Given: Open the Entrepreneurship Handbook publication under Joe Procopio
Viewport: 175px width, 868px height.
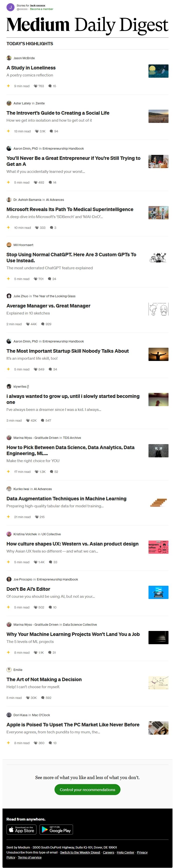Looking at the screenshot, I should click(x=57, y=579).
